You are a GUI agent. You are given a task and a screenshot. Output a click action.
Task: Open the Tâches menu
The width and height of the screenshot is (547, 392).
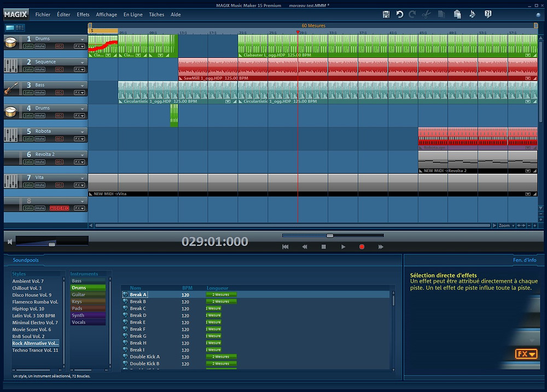coord(156,15)
